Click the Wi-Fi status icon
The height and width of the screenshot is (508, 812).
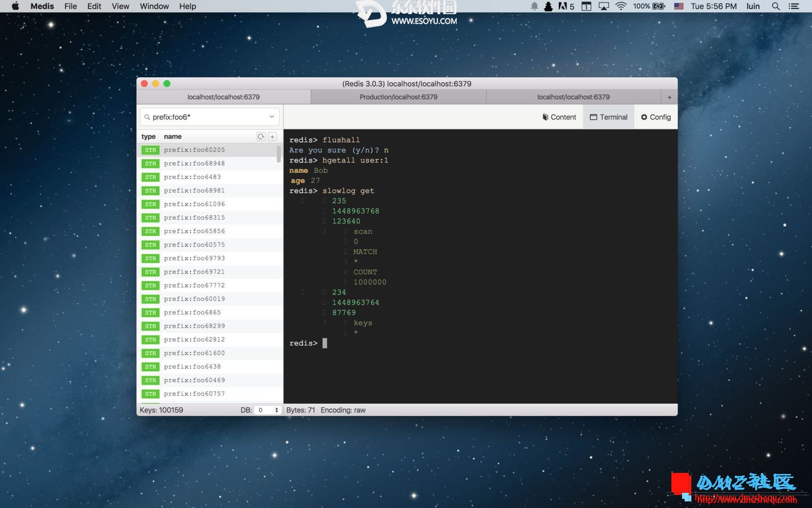click(621, 6)
